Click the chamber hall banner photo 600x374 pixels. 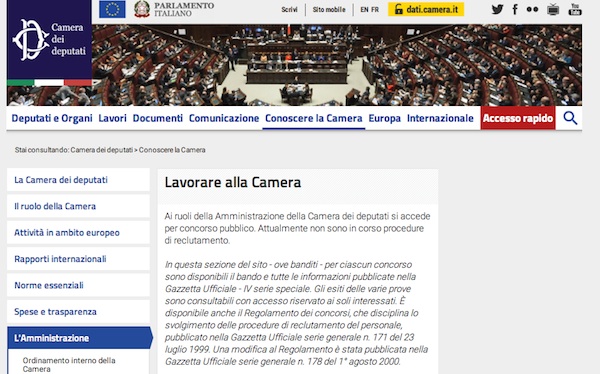pos(337,65)
